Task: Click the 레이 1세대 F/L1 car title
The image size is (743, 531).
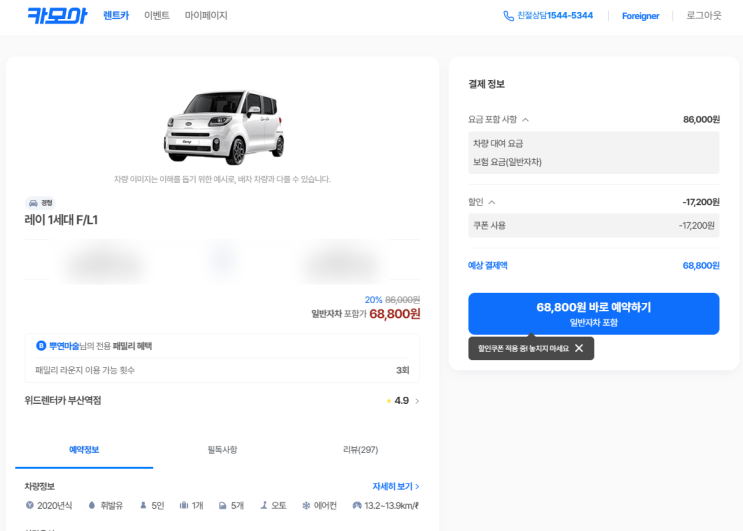Action: tap(61, 220)
